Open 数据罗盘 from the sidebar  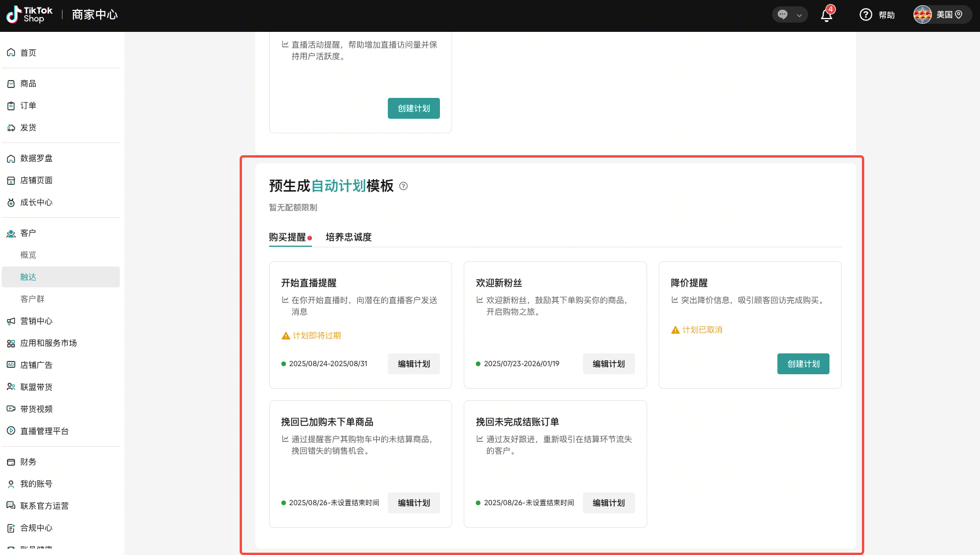(36, 158)
